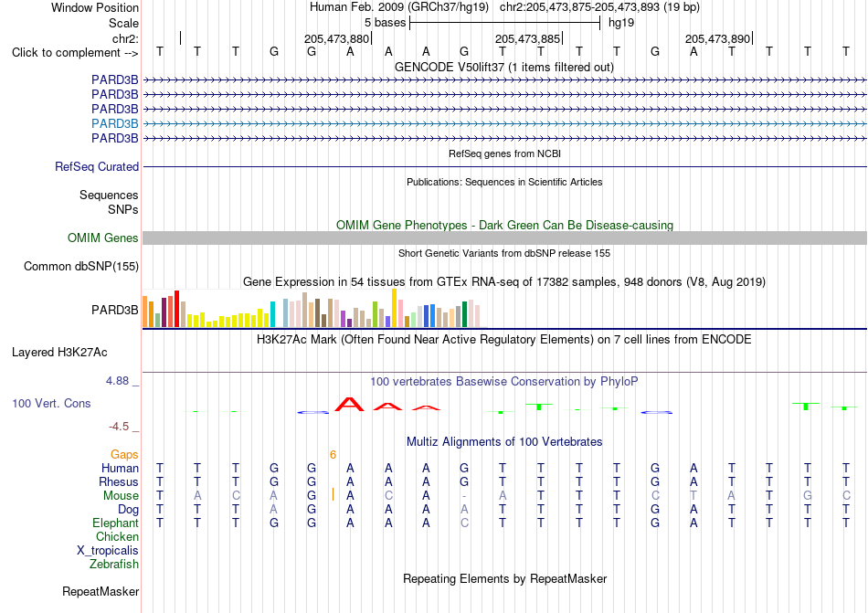The image size is (868, 613).
Task: Open the OMIM Gene Phenotypes track title
Action: (504, 225)
